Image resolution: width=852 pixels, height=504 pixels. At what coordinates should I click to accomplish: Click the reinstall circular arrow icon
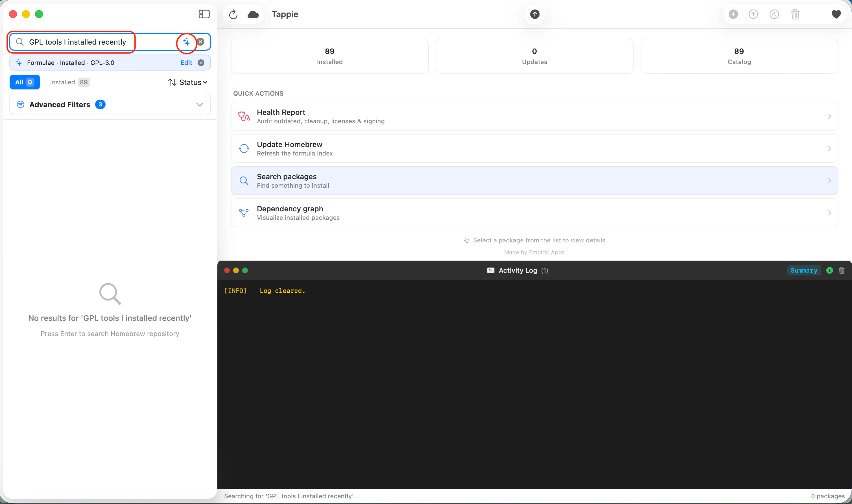(x=774, y=14)
